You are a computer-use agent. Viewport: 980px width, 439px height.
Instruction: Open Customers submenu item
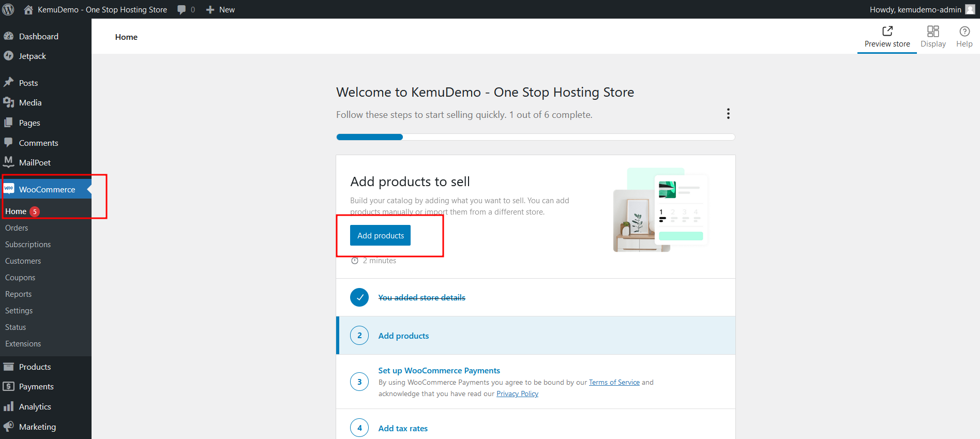23,261
